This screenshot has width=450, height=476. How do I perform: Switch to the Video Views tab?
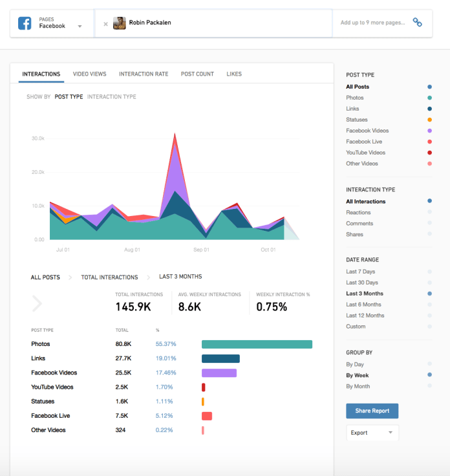pyautogui.click(x=89, y=74)
